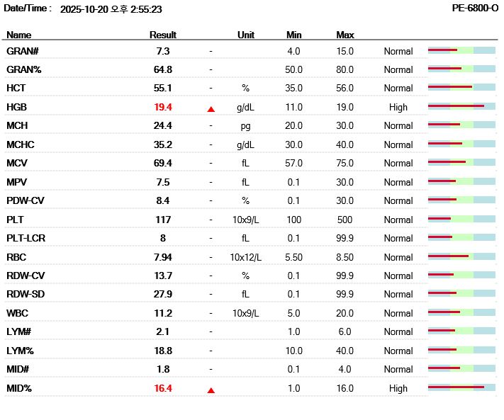Click the Max column header
The width and height of the screenshot is (504, 420).
[x=345, y=35]
